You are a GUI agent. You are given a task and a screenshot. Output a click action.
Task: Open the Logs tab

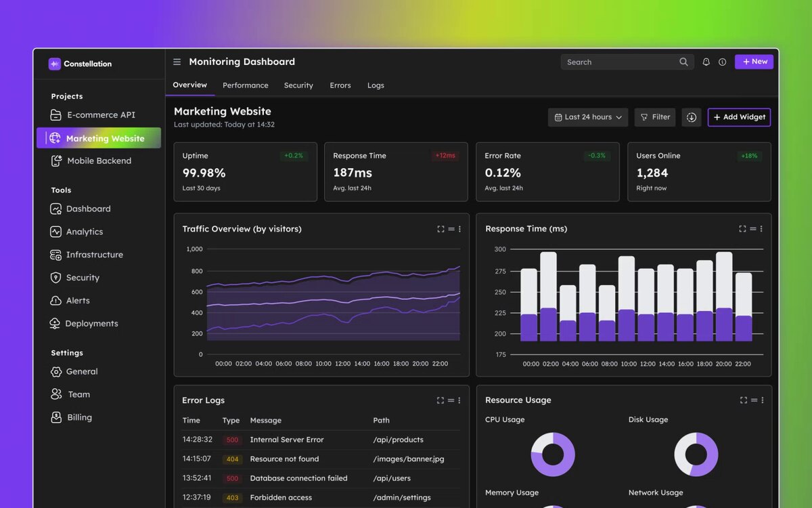pyautogui.click(x=376, y=85)
